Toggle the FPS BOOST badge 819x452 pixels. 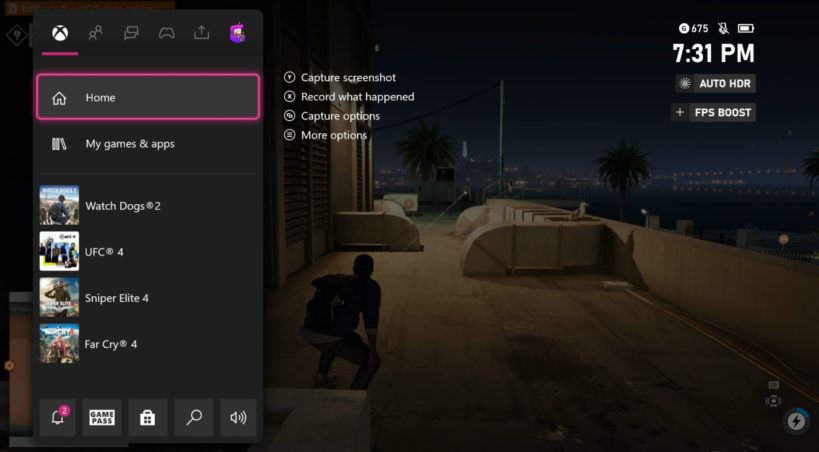713,112
